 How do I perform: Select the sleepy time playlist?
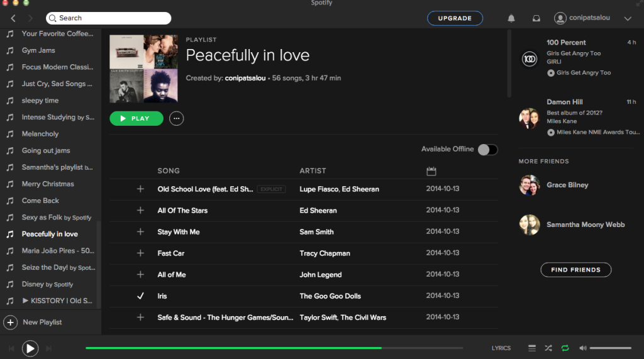[x=40, y=101]
